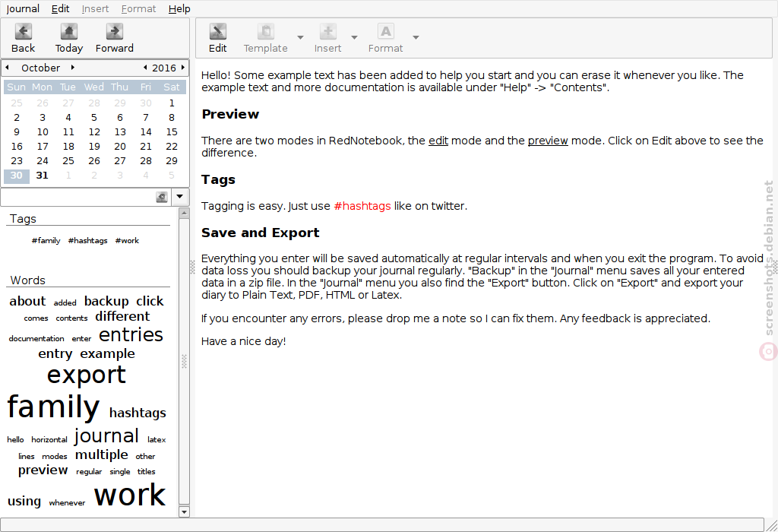778x532 pixels.
Task: Open the Format dropdown arrow
Action: pos(416,38)
